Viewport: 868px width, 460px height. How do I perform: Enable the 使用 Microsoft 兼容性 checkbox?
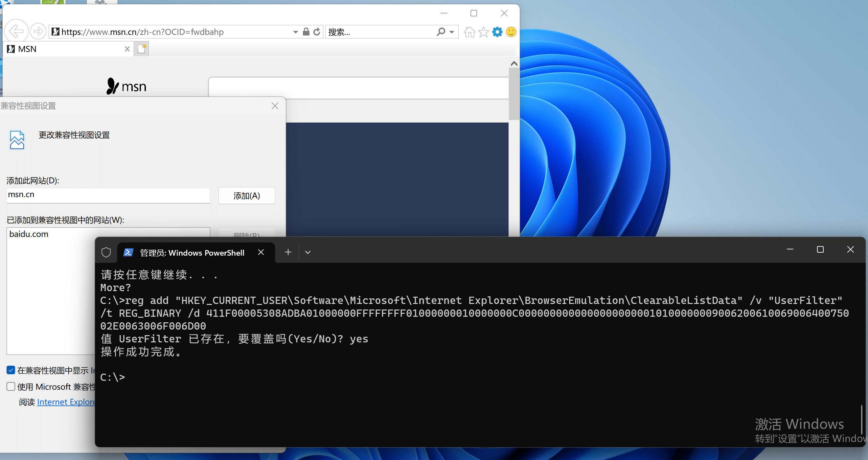point(11,386)
